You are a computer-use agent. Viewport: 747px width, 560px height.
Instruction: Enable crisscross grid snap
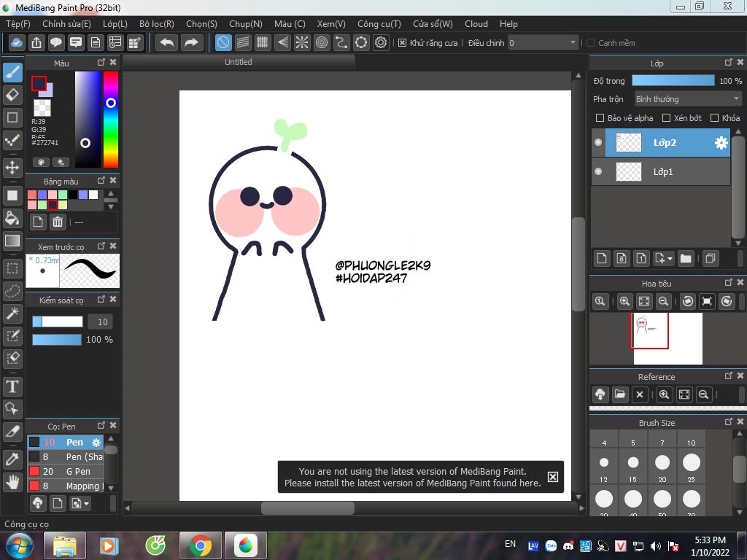coord(263,43)
